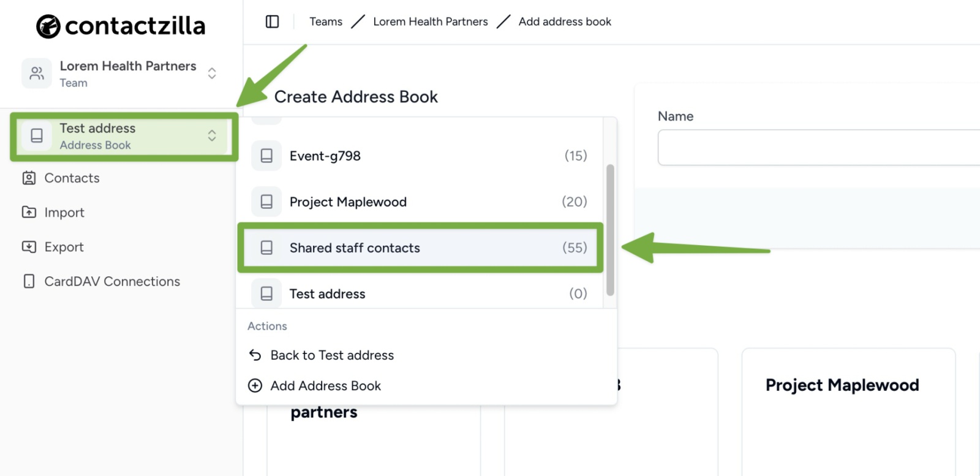Click the plus circle icon for Add Address Book
Screen dimensions: 980x476
click(x=255, y=386)
